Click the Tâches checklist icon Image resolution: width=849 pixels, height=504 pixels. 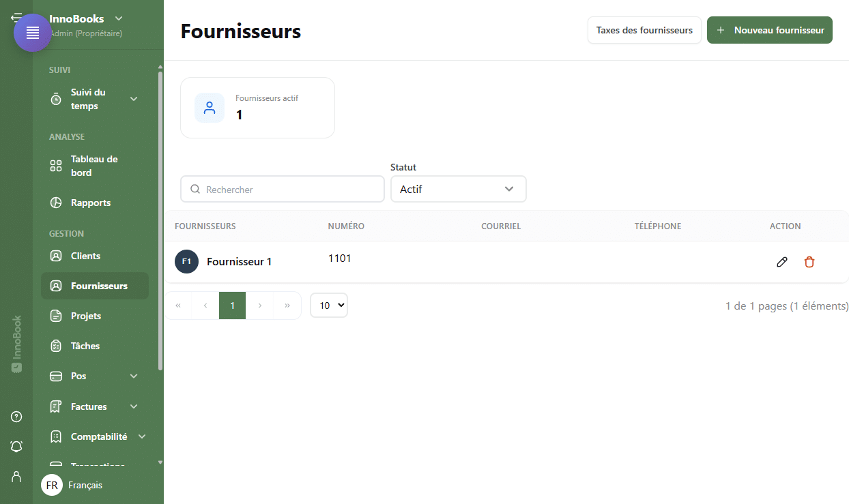(56, 346)
